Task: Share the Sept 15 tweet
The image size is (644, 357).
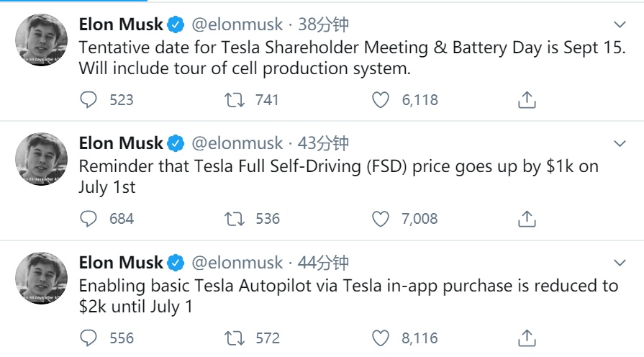Action: click(527, 100)
